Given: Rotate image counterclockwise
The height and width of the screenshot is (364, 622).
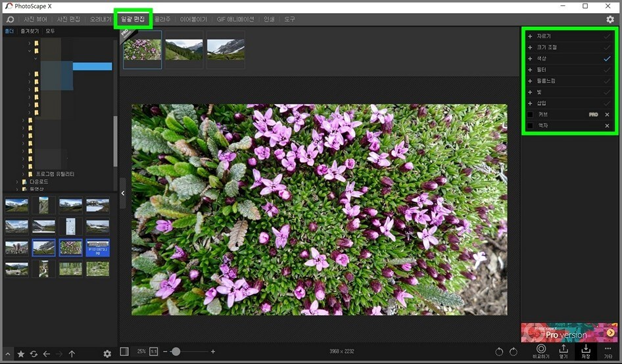Looking at the screenshot, I should (x=499, y=352).
